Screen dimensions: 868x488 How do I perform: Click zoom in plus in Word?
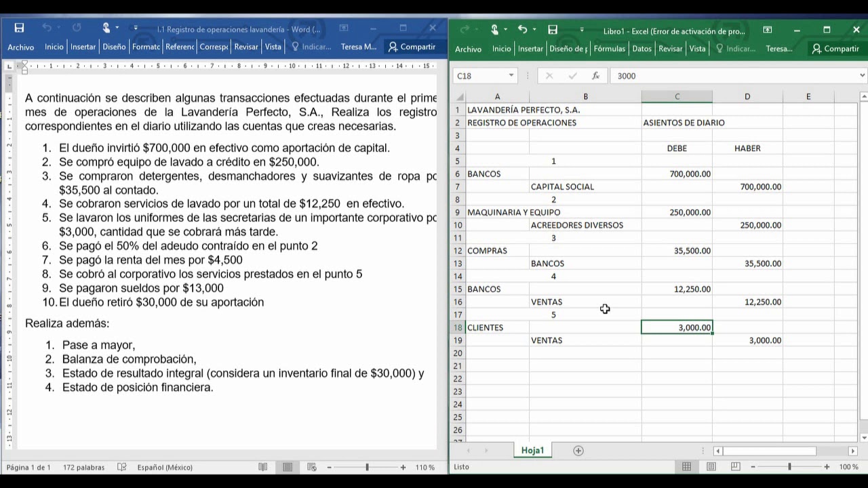tap(403, 468)
